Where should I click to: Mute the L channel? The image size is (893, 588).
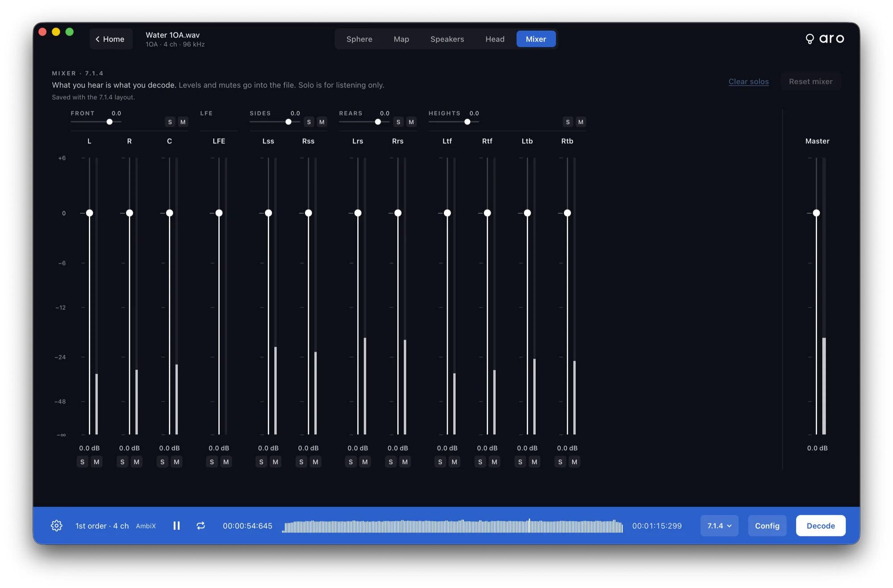click(x=96, y=462)
